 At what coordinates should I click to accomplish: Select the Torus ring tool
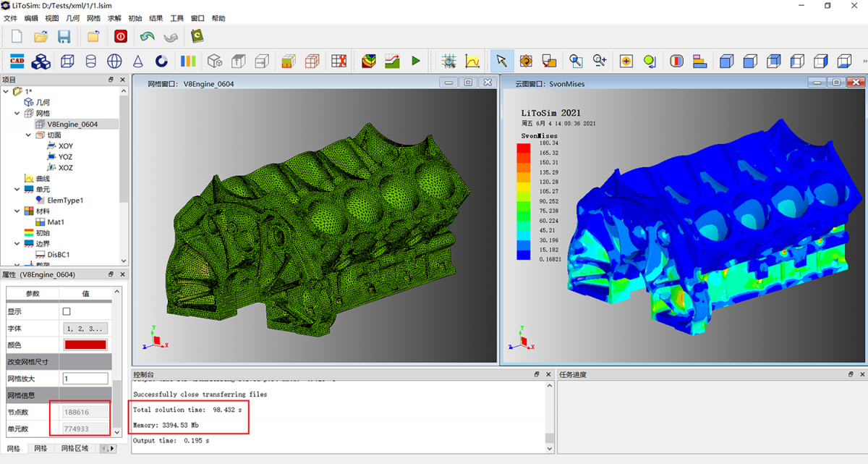point(162,62)
